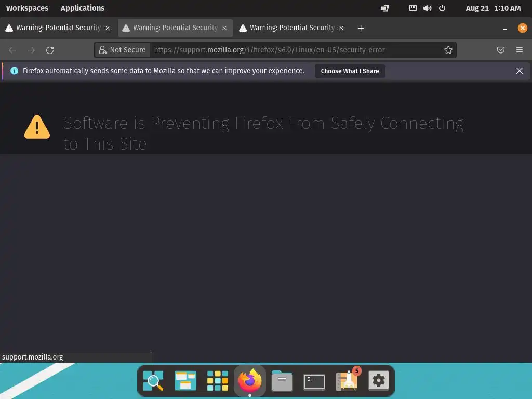This screenshot has width=532, height=399.
Task: Open the Workspaces overview
Action: pyautogui.click(x=27, y=8)
